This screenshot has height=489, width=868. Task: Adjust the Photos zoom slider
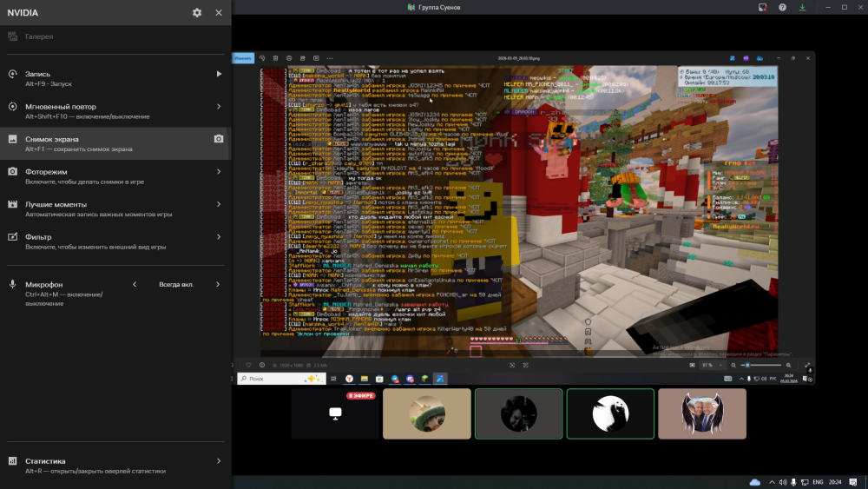tap(762, 365)
